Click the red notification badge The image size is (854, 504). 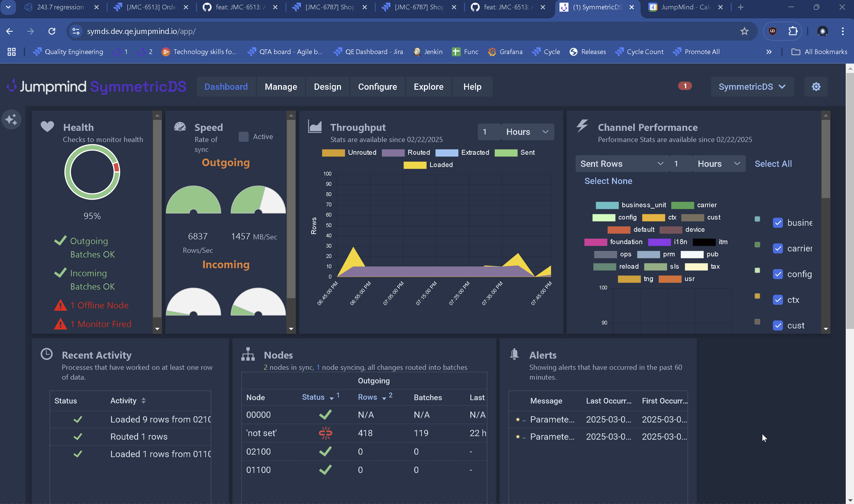[685, 86]
